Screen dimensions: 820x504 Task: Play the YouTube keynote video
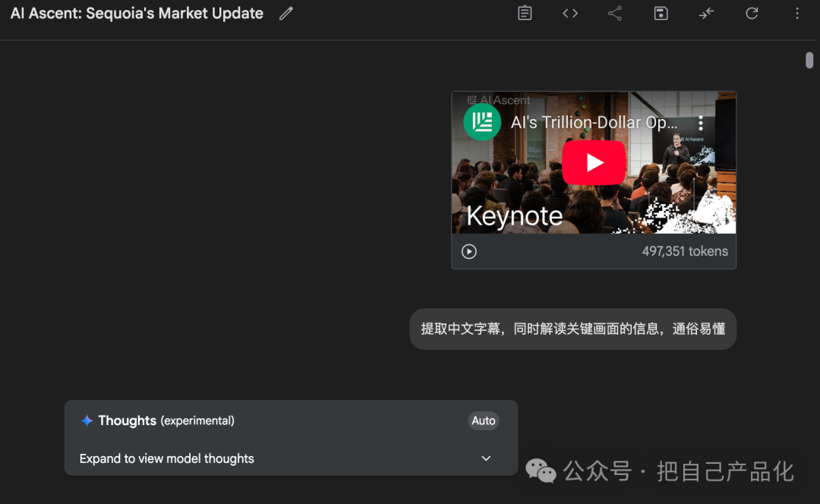594,162
